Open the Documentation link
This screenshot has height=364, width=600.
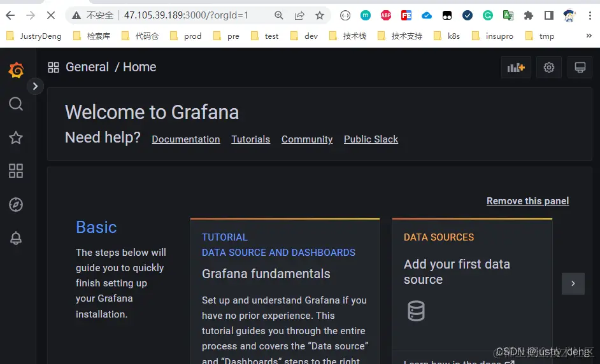186,139
